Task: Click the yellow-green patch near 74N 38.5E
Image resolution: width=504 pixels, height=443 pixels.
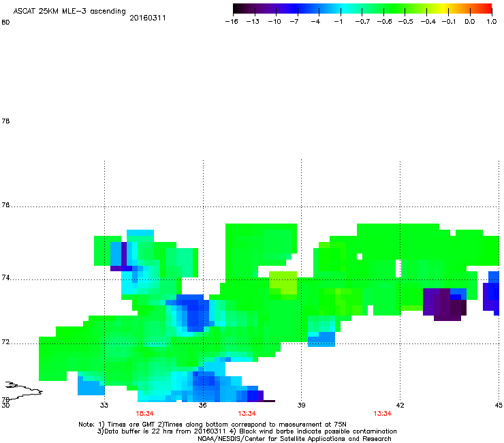Action: tap(283, 283)
